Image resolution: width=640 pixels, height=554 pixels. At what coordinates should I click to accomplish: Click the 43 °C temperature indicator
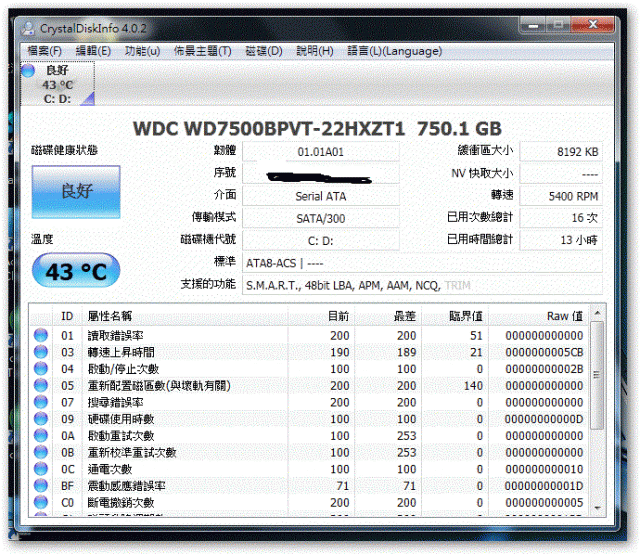[x=76, y=271]
